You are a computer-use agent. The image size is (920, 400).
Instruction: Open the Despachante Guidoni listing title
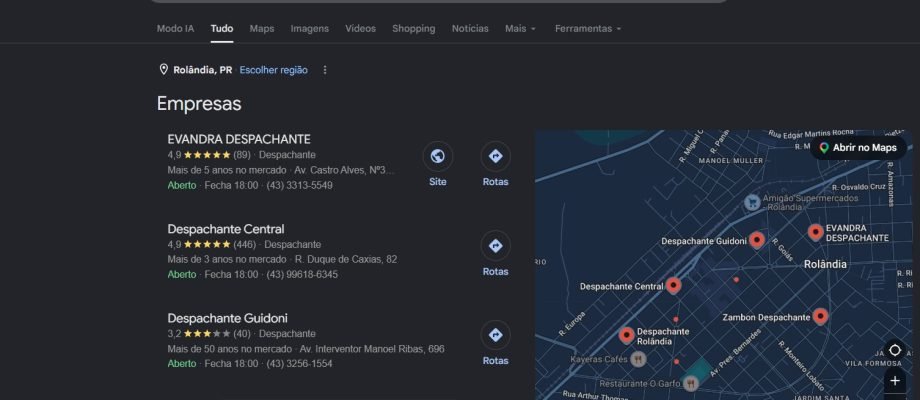pyautogui.click(x=228, y=318)
